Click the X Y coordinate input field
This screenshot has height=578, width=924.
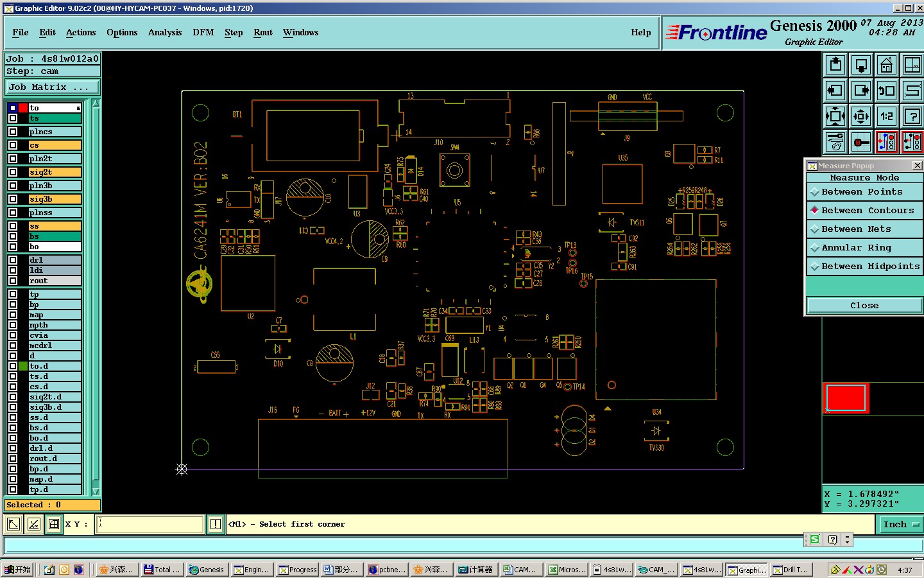[x=151, y=524]
